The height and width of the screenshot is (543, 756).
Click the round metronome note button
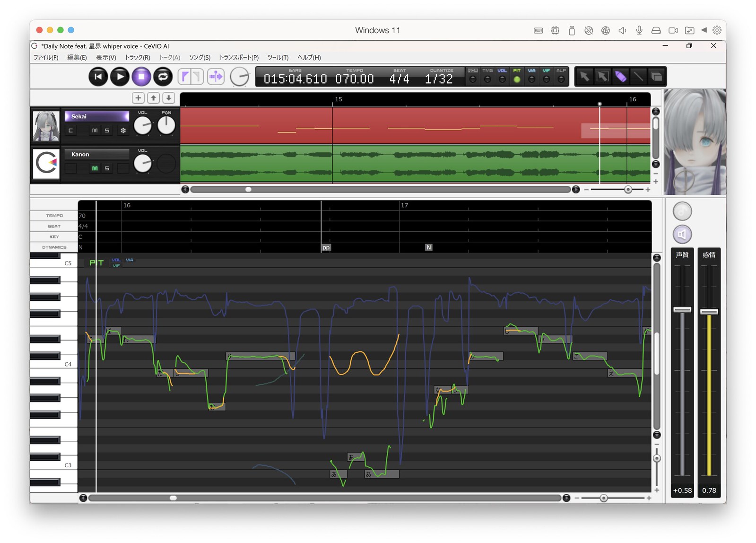point(682,211)
